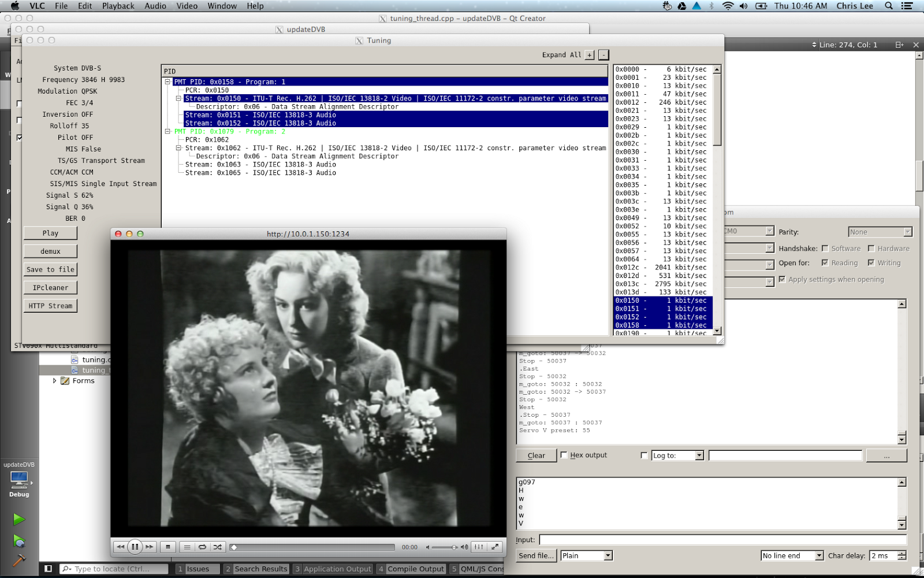Collapse the PMT PID 0x1079 Program 2 node
924x578 pixels.
[x=168, y=131]
